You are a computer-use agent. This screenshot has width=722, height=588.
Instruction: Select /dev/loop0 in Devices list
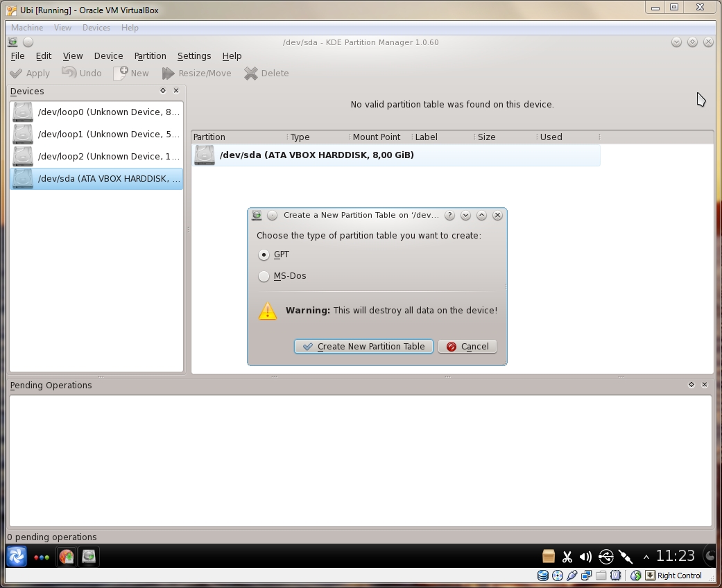point(96,112)
